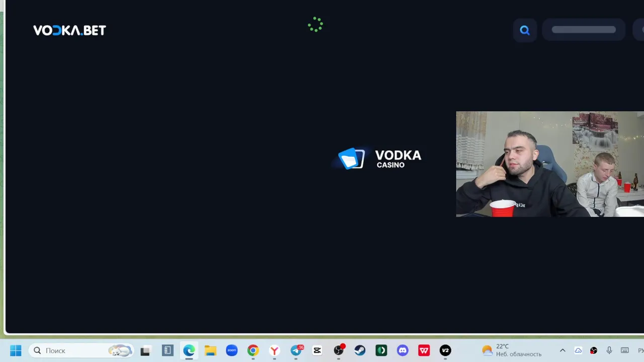
Task: Open Telegram with unread badge in taskbar
Action: point(296,350)
